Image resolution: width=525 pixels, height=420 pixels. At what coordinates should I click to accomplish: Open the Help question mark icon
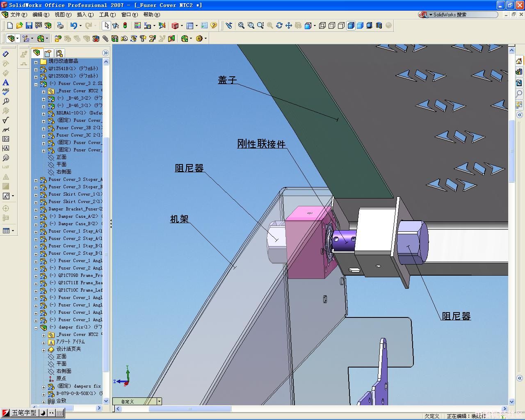click(214, 25)
